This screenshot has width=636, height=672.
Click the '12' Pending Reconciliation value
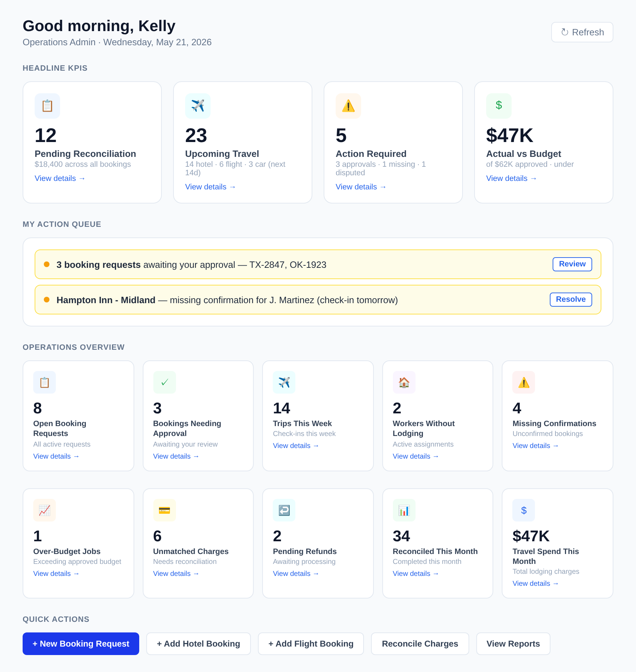coord(46,135)
